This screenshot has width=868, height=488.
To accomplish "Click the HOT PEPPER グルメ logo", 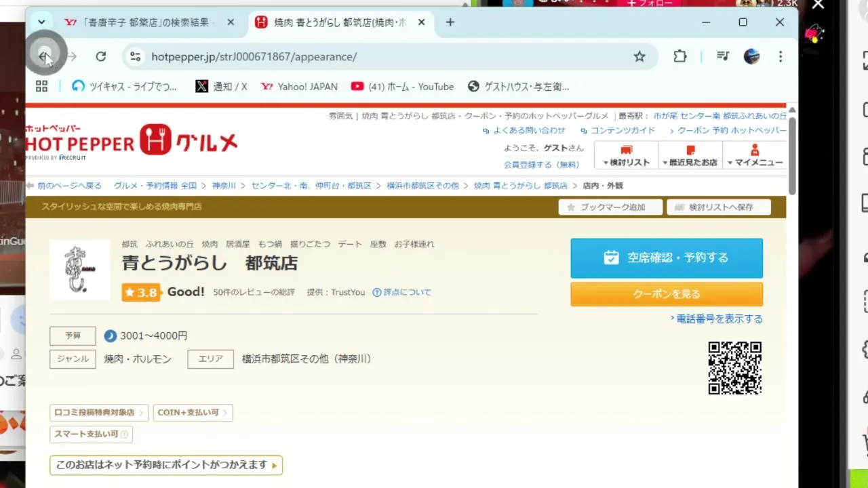I will (132, 142).
